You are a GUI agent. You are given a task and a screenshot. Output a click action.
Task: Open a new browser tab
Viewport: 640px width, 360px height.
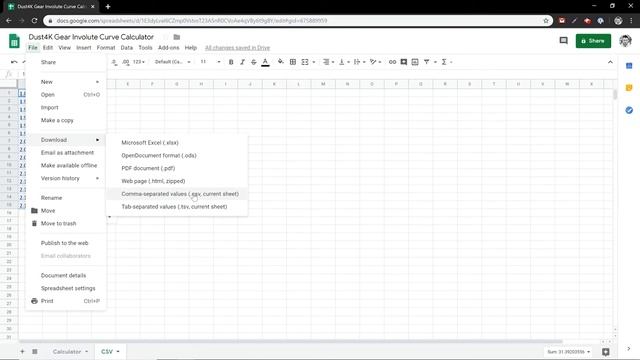(x=108, y=7)
